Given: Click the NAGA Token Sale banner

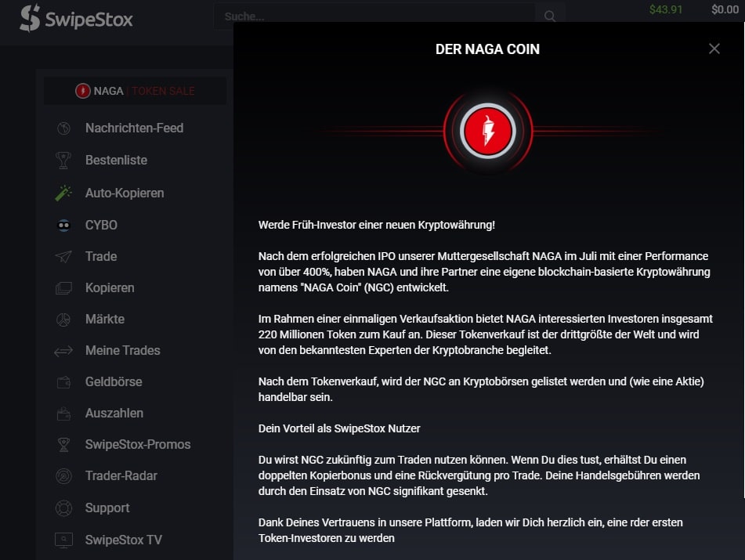Looking at the screenshot, I should click(x=135, y=91).
